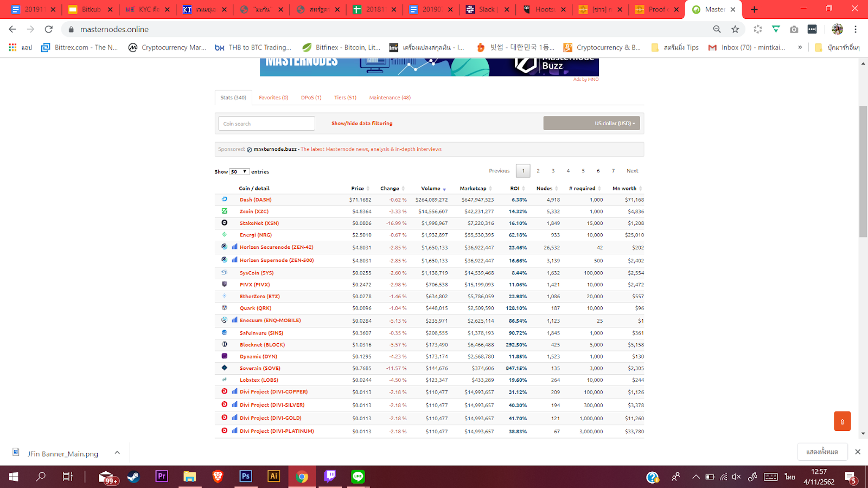Open the Brave browser from taskbar
Viewport: 868px width, 488px height.
(x=218, y=477)
